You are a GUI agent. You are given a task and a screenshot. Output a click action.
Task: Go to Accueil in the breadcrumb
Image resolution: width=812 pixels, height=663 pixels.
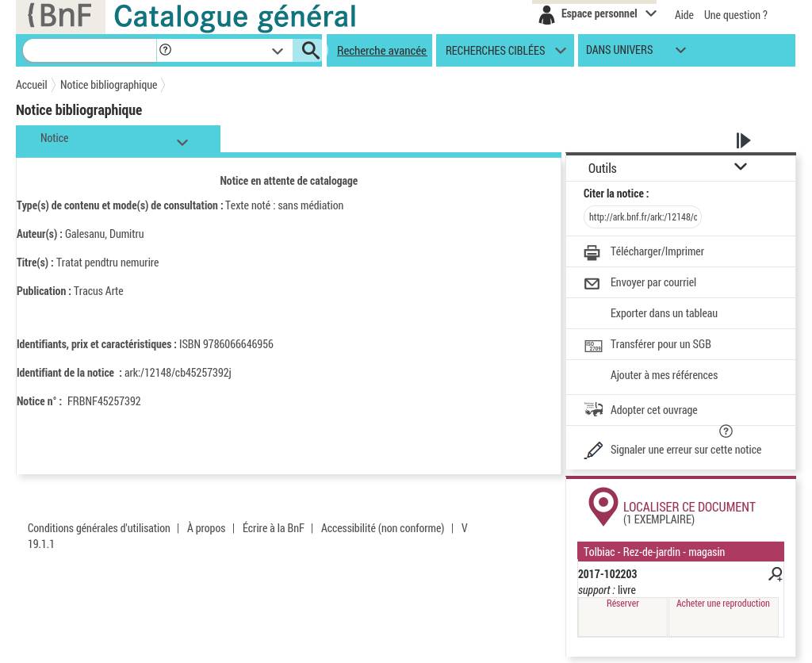(x=32, y=85)
